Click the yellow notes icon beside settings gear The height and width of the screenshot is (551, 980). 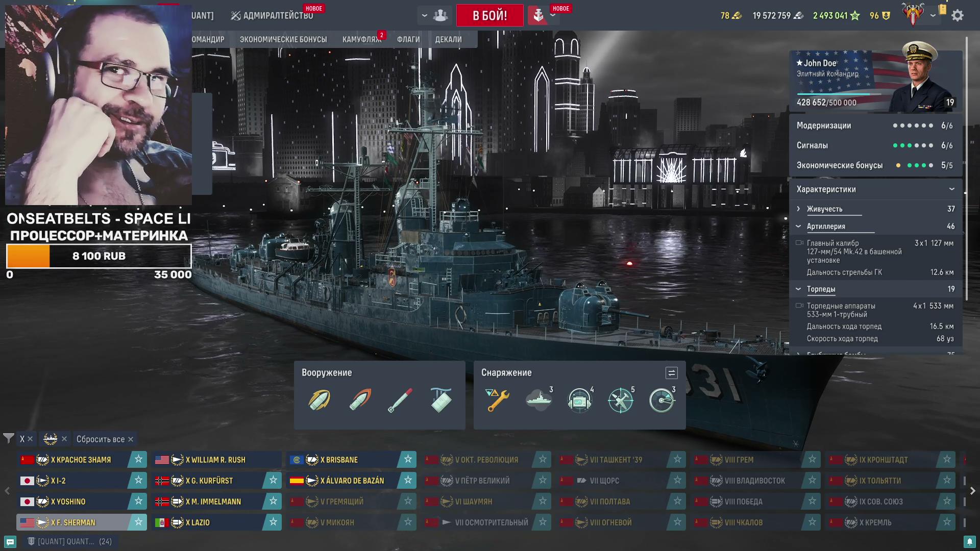943,10
